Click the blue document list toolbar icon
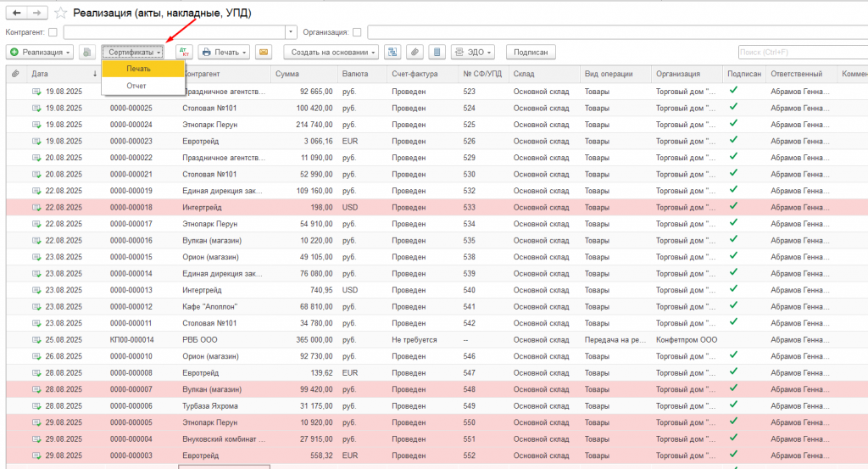 click(437, 52)
